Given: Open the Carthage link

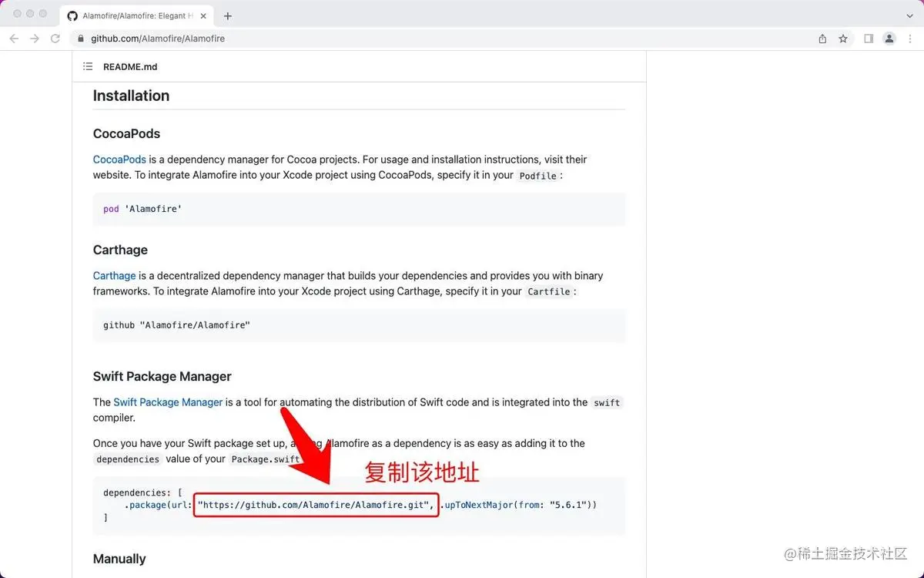Looking at the screenshot, I should pyautogui.click(x=114, y=276).
